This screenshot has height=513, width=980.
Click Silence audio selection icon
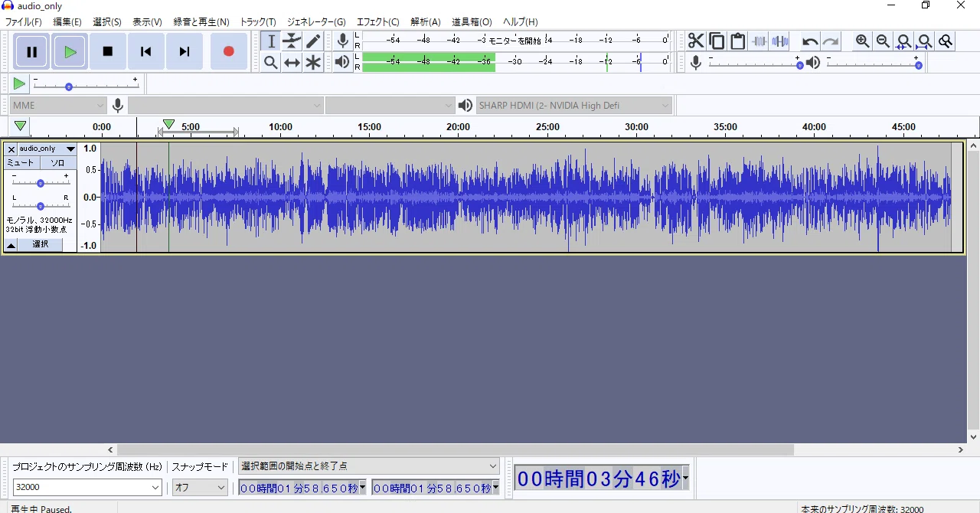(x=779, y=41)
